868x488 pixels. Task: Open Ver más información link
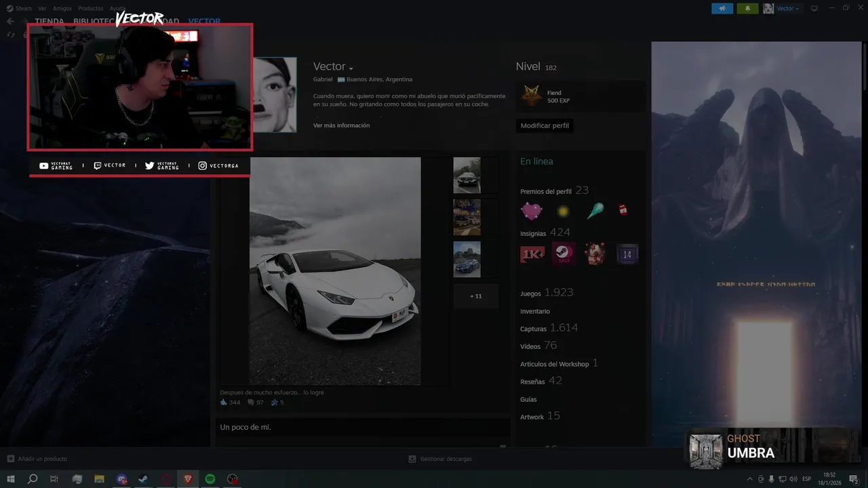click(341, 125)
